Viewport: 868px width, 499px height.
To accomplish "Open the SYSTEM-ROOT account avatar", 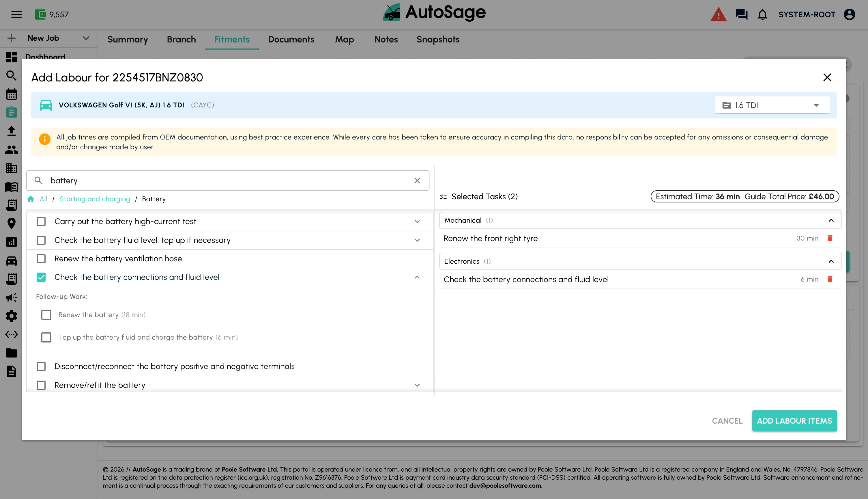I will [x=850, y=14].
